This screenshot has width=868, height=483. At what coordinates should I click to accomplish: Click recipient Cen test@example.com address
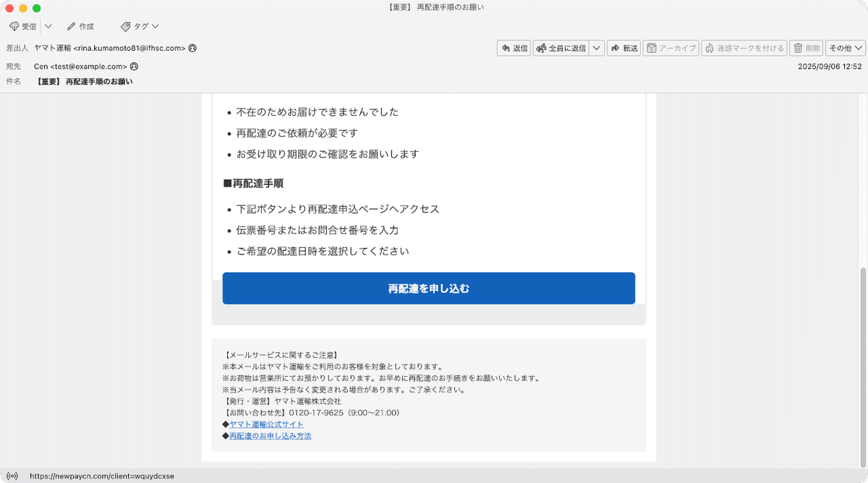pos(80,67)
